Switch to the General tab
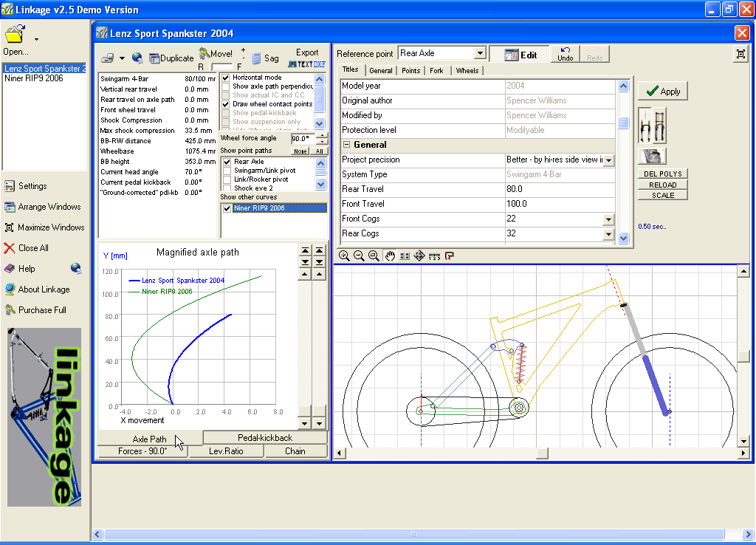This screenshot has height=545, width=756. point(380,70)
